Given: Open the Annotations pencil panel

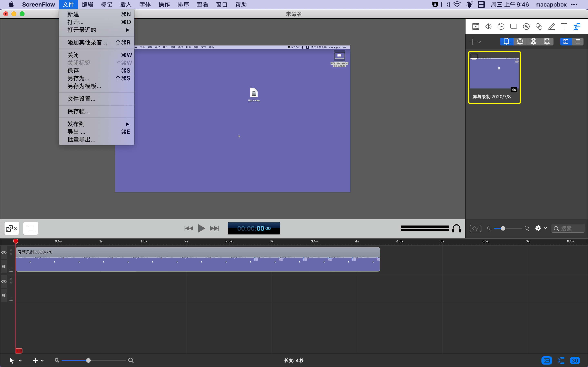Looking at the screenshot, I should click(x=551, y=26).
